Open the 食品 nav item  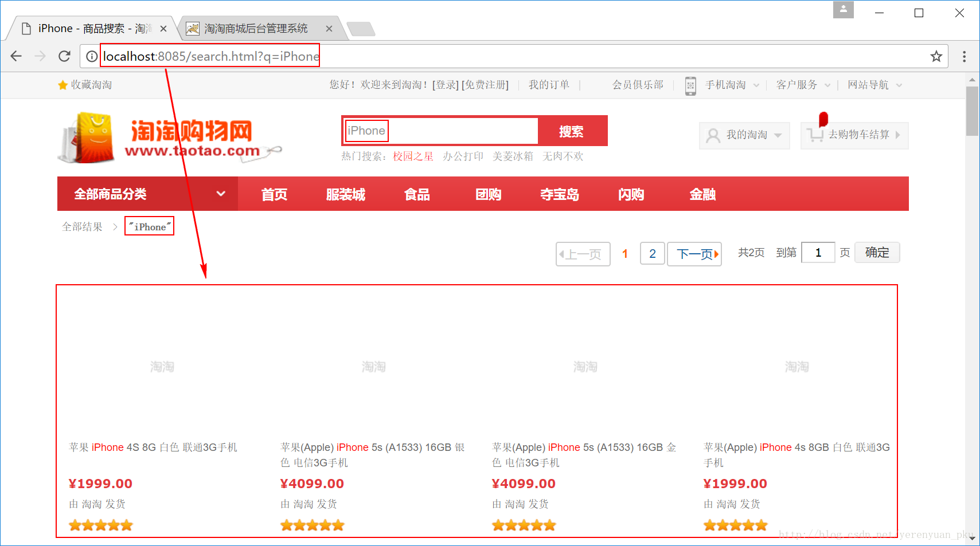pos(417,194)
